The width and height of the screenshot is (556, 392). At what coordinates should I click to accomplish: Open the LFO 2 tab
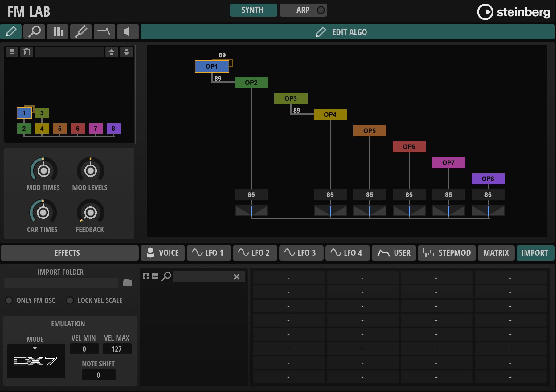(x=255, y=253)
